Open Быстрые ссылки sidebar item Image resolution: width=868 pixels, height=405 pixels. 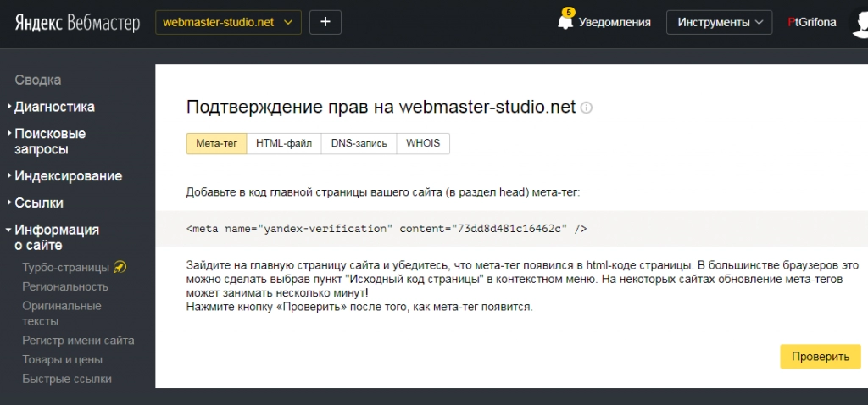tap(67, 379)
